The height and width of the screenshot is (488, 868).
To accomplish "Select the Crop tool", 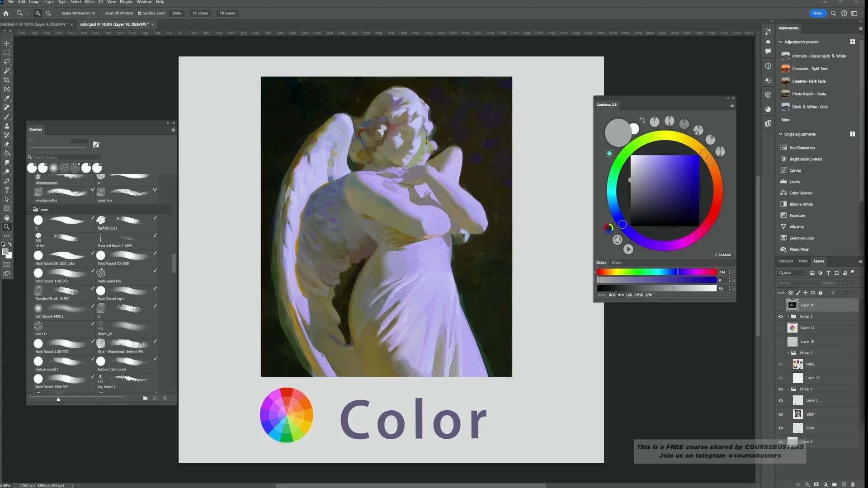I will (x=7, y=80).
